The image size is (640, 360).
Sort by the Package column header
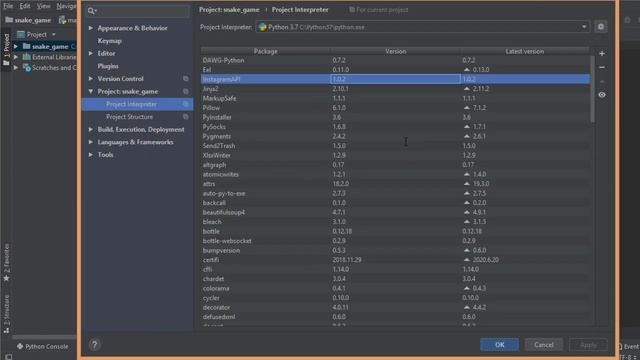point(265,51)
